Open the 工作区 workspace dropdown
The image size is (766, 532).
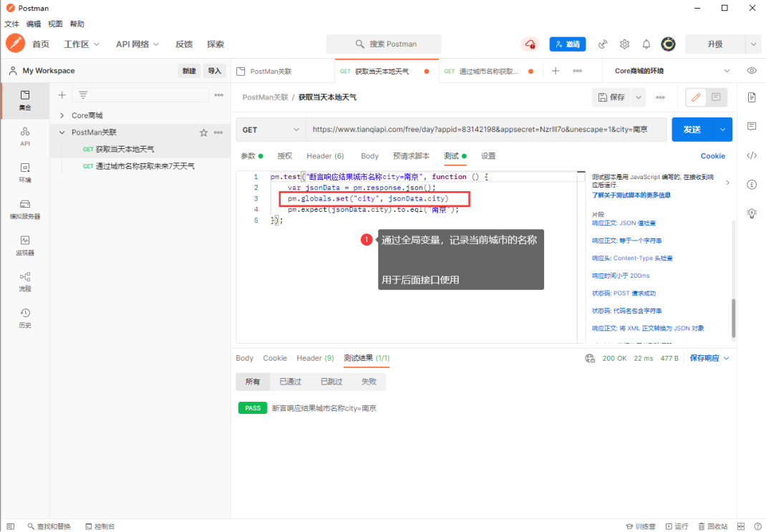[x=82, y=44]
